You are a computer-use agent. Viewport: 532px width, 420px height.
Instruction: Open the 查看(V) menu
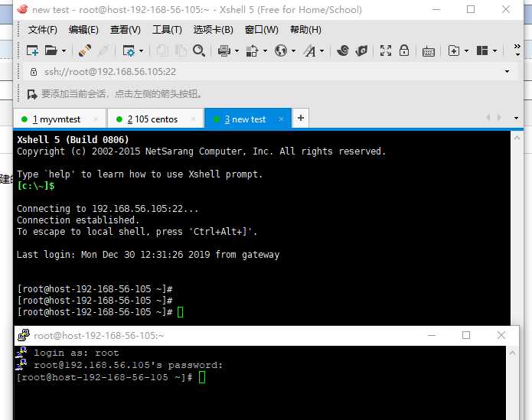pyautogui.click(x=126, y=30)
